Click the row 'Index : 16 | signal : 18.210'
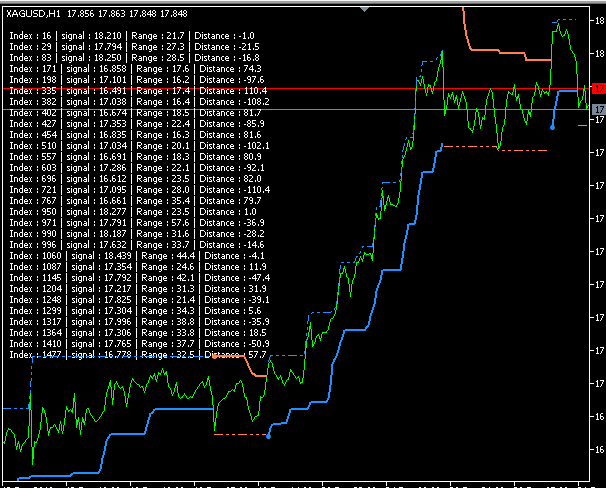This screenshot has width=606, height=488. [x=132, y=36]
